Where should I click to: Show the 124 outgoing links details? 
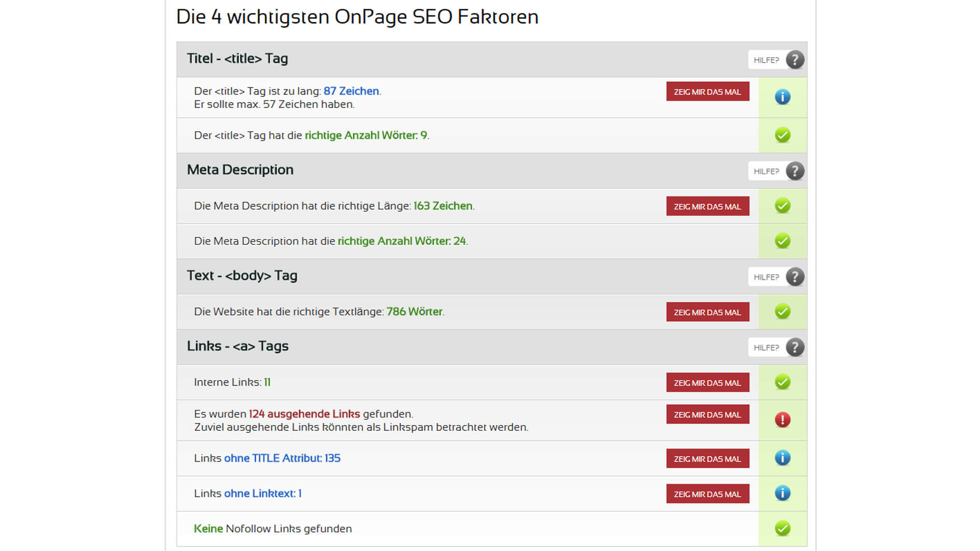707,415
